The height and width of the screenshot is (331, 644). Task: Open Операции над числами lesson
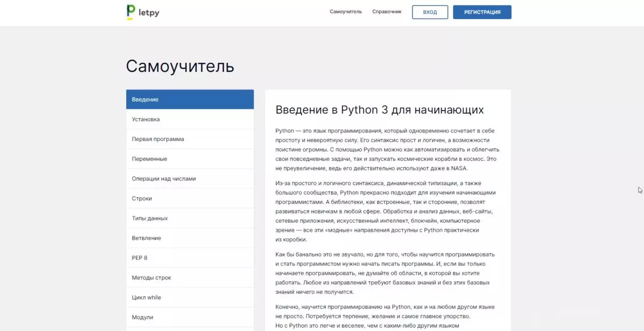pos(190,179)
